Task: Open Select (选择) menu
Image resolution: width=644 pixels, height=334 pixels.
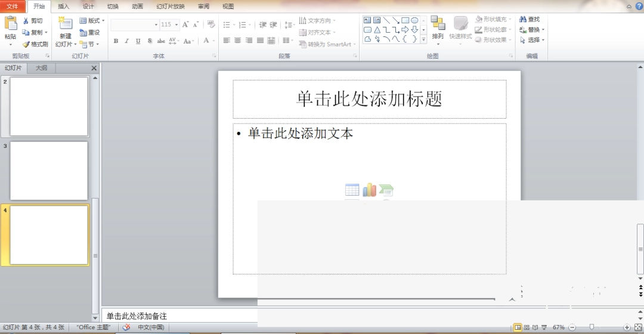Action: click(x=532, y=40)
